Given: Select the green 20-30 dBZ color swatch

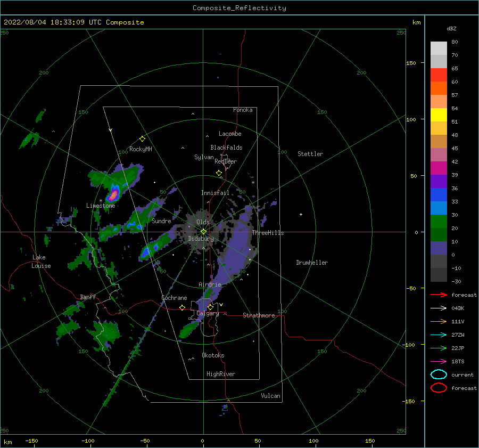Looking at the screenshot, I should tap(439, 222).
